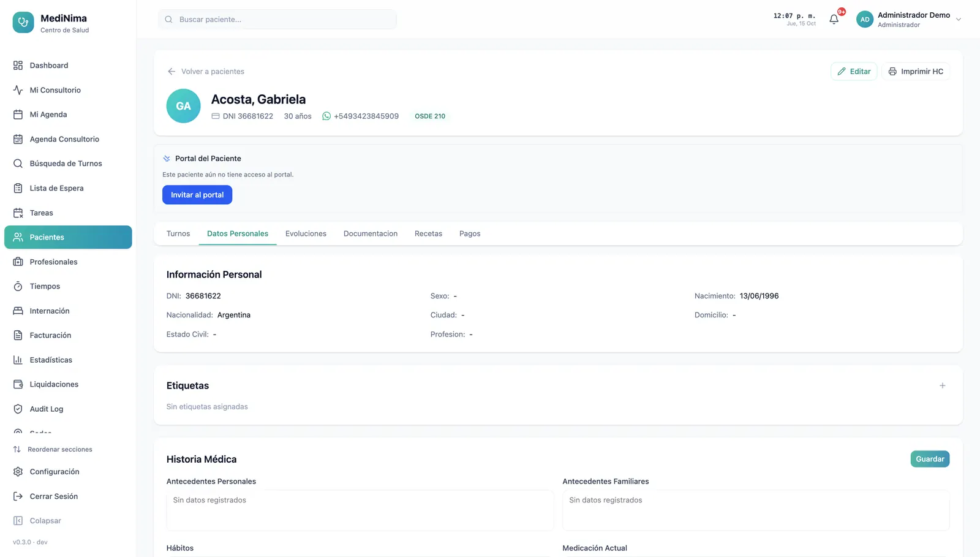
Task: Go to Agenda Consultorio
Action: 68,139
